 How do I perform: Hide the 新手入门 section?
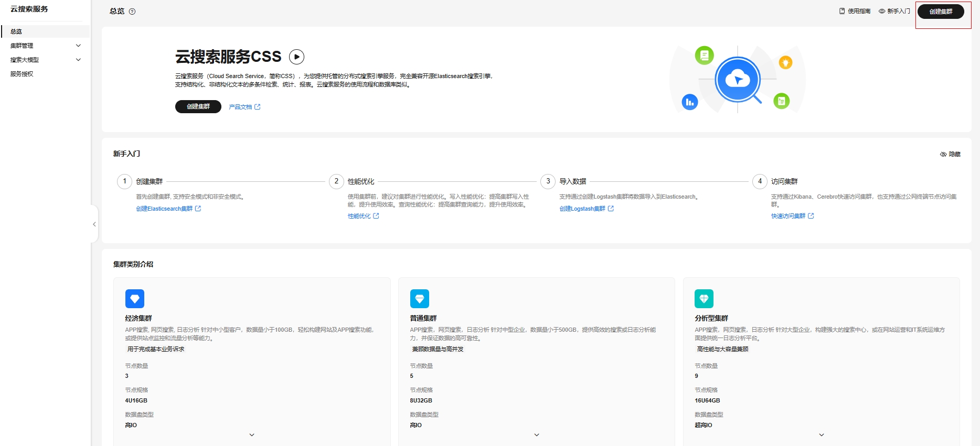(x=950, y=154)
